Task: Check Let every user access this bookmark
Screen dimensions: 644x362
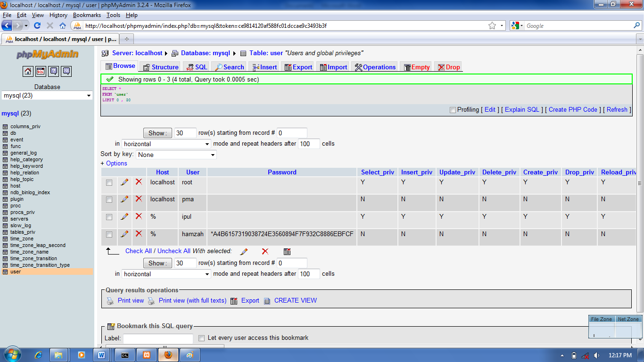Action: 202,338
